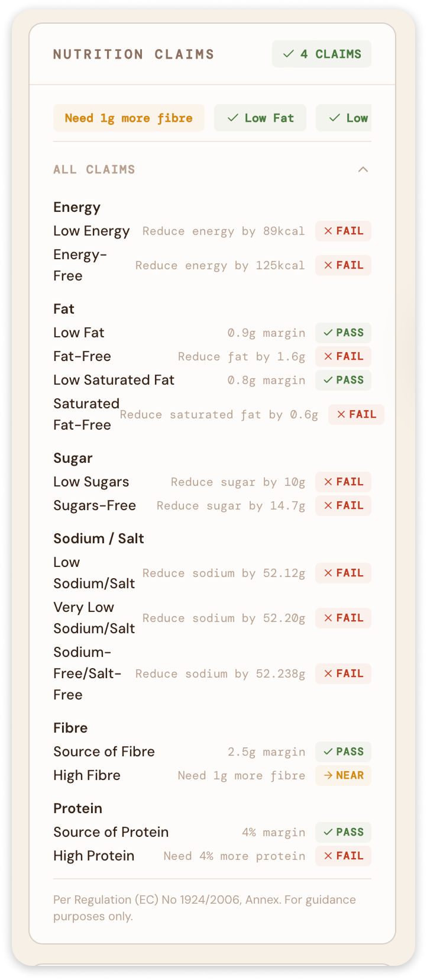This screenshot has height=980, width=427.
Task: Toggle the Low Fat claim chip
Action: click(x=260, y=118)
